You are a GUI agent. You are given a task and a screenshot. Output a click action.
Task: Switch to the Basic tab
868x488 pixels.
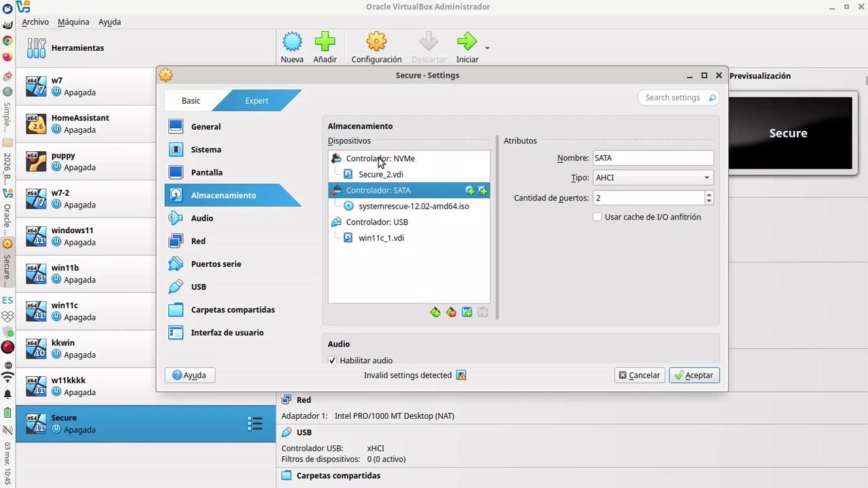pyautogui.click(x=191, y=100)
